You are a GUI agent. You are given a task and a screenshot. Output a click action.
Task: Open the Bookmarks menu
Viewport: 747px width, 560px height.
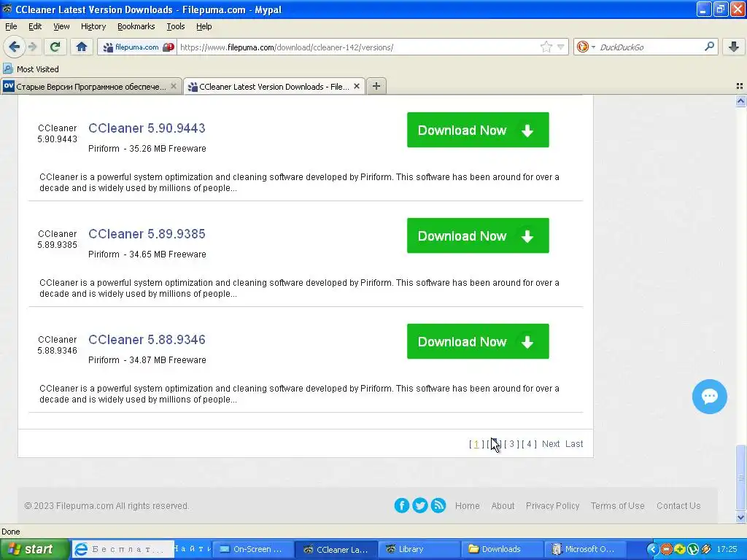136,26
